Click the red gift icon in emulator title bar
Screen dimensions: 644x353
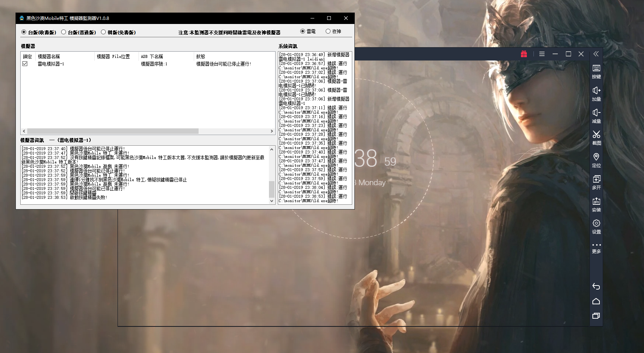[x=524, y=54]
